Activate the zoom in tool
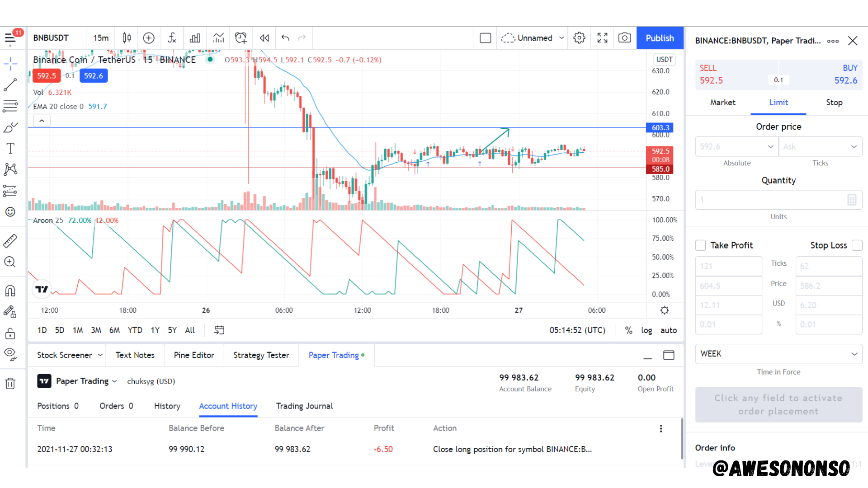 tap(10, 262)
